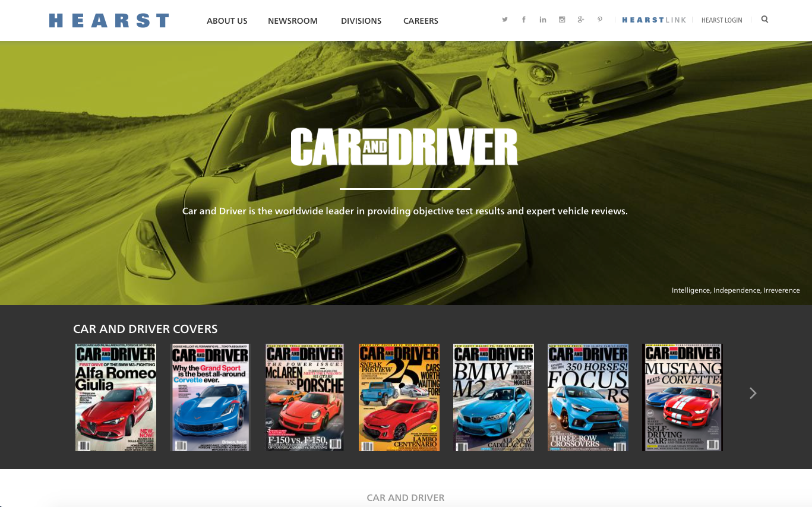Open the BMW M2 cover
This screenshot has width=812, height=507.
click(x=494, y=397)
